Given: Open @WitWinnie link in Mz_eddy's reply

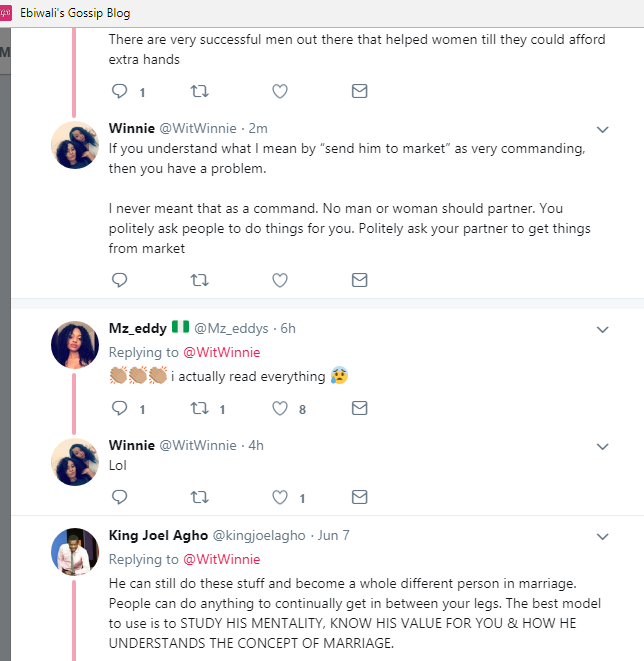Looking at the screenshot, I should [222, 352].
